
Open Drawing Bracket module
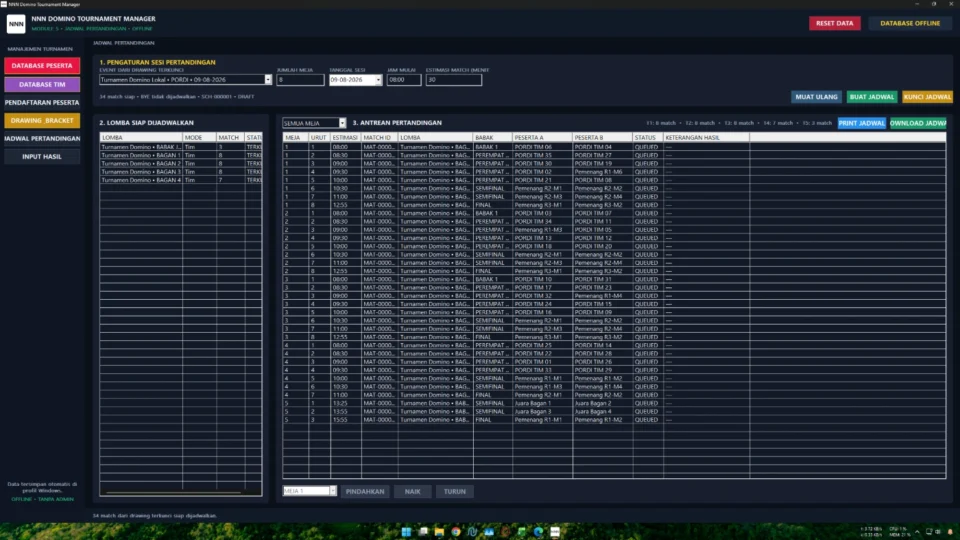tap(42, 121)
